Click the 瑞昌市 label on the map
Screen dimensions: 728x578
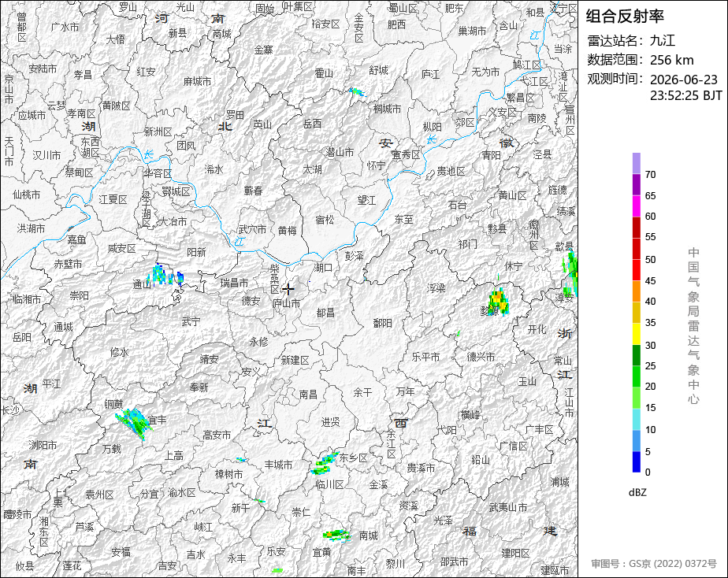(x=234, y=283)
